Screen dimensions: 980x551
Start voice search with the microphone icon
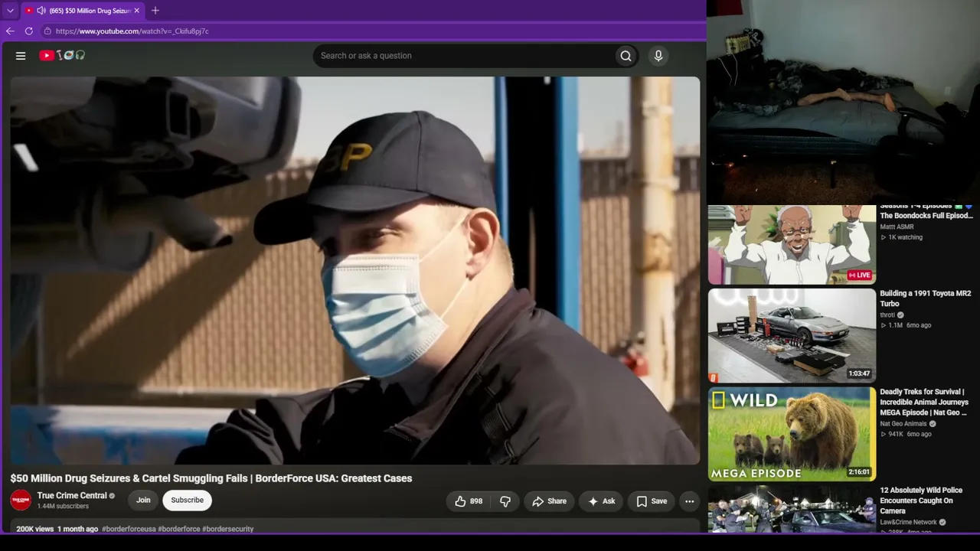point(658,56)
